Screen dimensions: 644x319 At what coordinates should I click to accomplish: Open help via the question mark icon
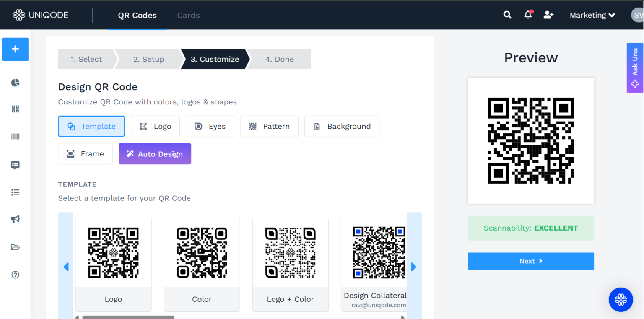15,275
